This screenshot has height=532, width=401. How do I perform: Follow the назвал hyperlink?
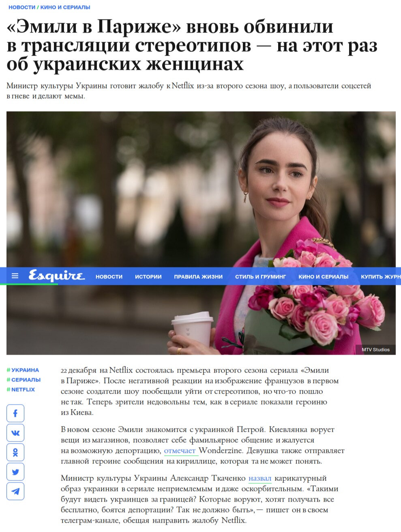click(x=260, y=478)
